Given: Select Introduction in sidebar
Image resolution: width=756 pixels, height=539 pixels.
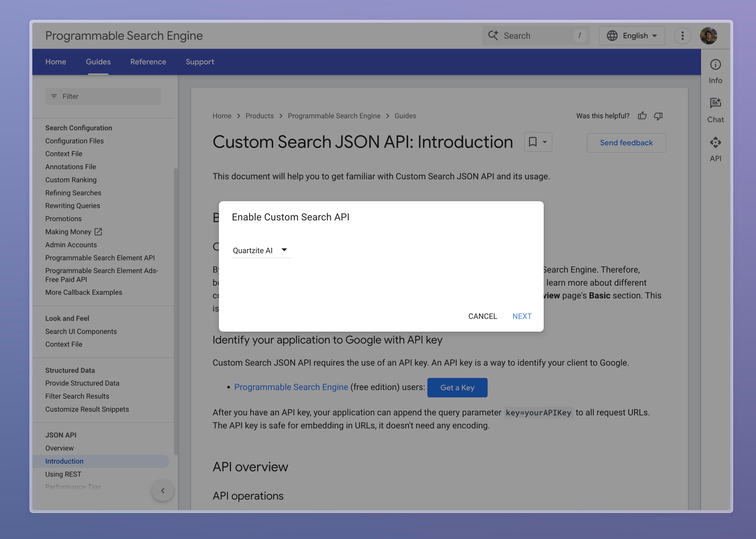Looking at the screenshot, I should tap(101, 461).
